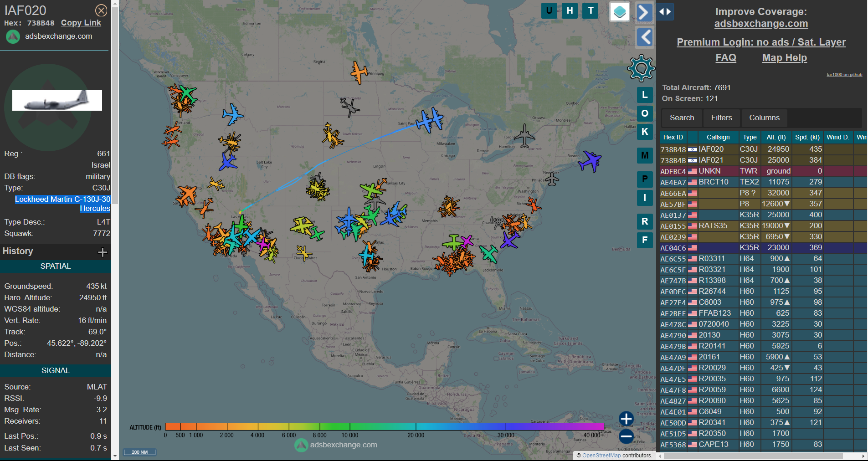Screen dimensions: 868x461
Task: Toggle the H map button
Action: 570,10
